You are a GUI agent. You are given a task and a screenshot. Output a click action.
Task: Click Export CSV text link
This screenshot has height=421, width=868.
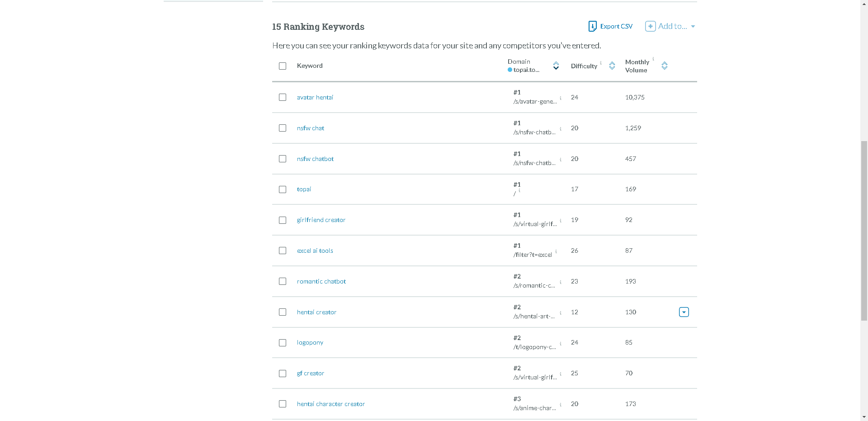[616, 26]
